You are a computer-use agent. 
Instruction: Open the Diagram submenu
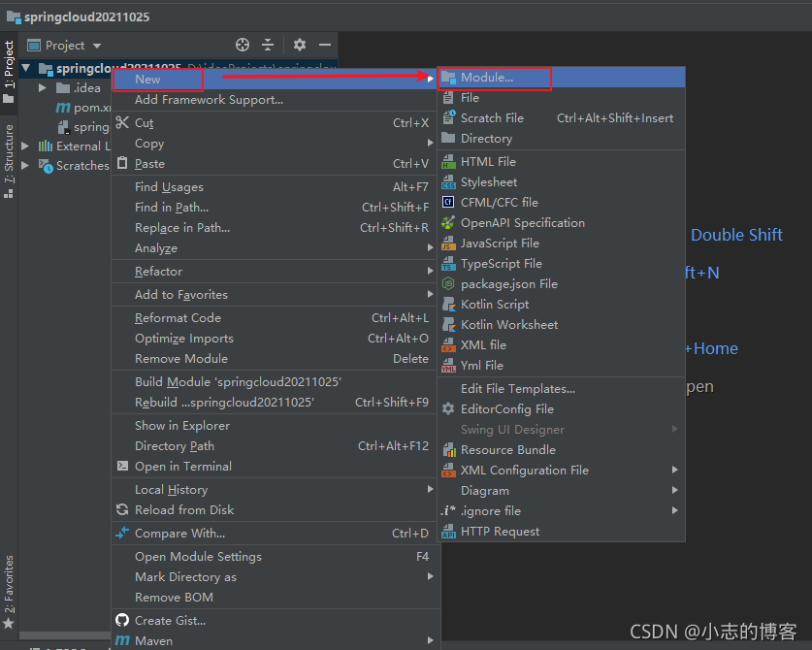pos(562,491)
